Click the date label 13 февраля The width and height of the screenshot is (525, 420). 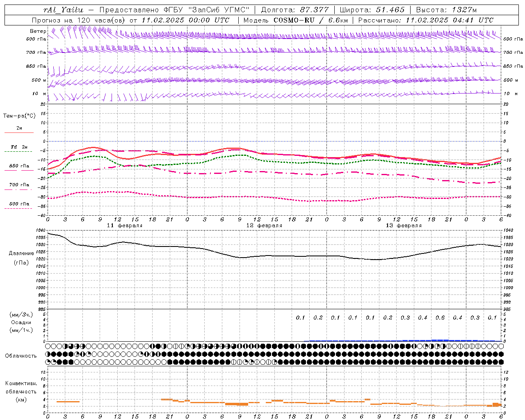point(404,226)
